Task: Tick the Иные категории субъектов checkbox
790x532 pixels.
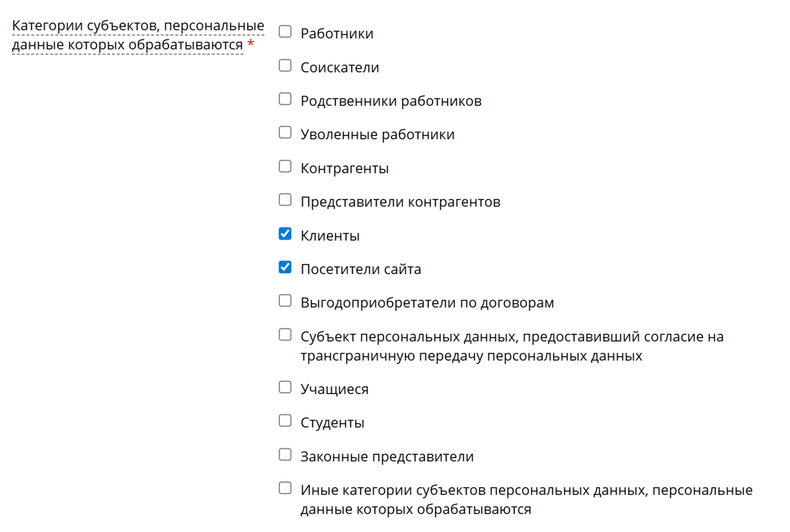Action: tap(285, 488)
